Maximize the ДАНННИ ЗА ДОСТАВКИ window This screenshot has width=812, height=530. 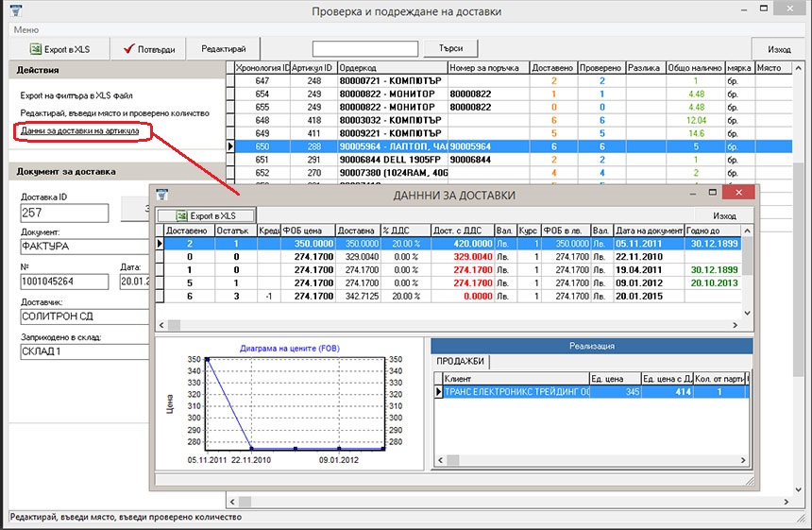[713, 192]
